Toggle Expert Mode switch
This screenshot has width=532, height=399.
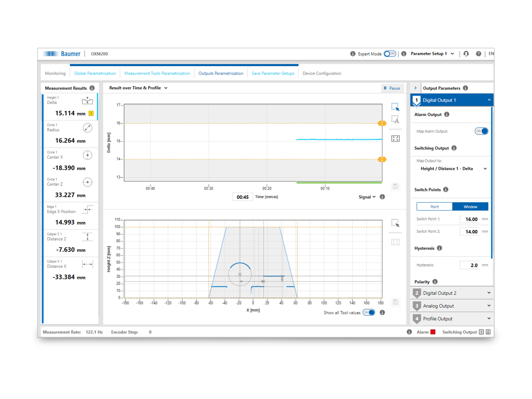(x=390, y=54)
